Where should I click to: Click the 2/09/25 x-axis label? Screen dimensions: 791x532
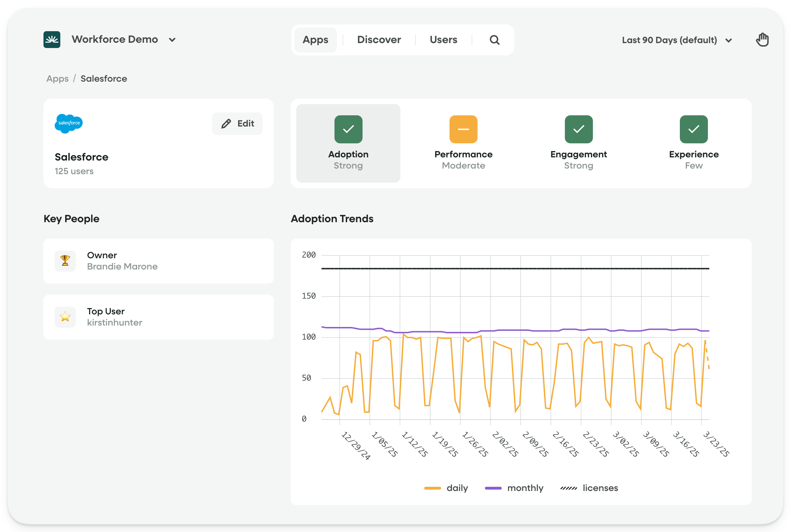pyautogui.click(x=535, y=444)
